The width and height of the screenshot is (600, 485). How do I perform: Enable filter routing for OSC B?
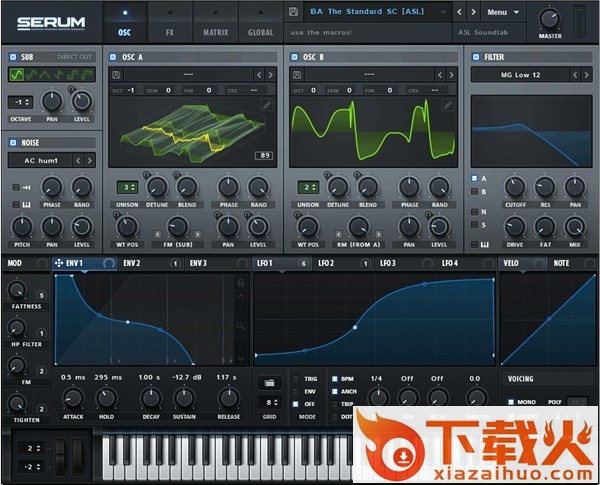[x=474, y=191]
